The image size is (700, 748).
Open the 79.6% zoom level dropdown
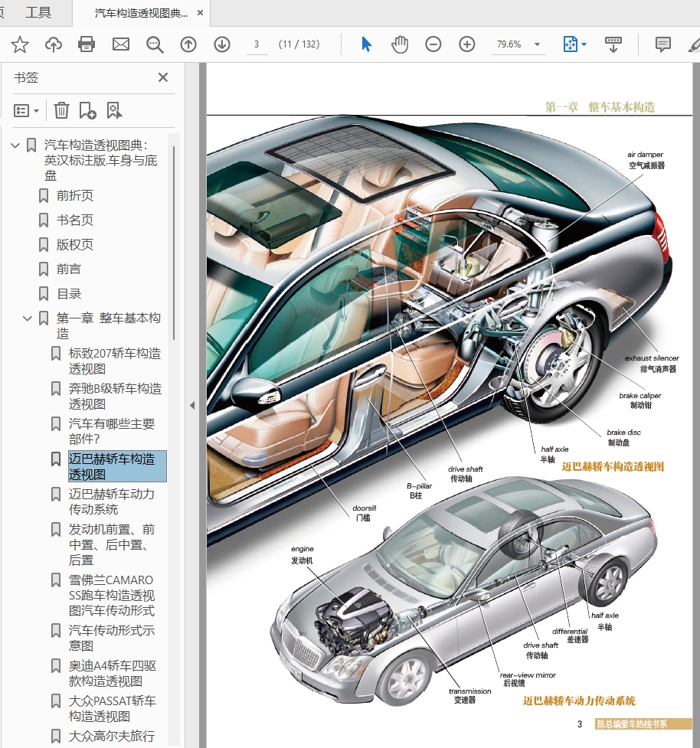[x=537, y=44]
